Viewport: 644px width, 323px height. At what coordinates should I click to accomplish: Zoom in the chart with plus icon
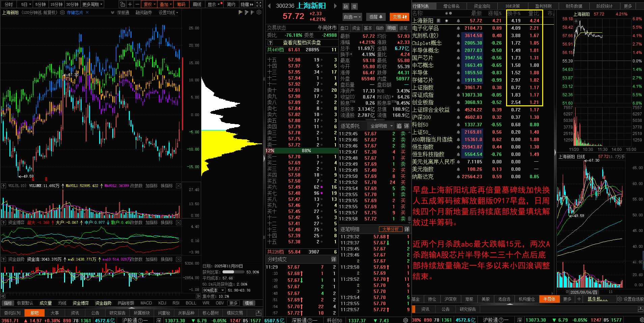point(130,4)
